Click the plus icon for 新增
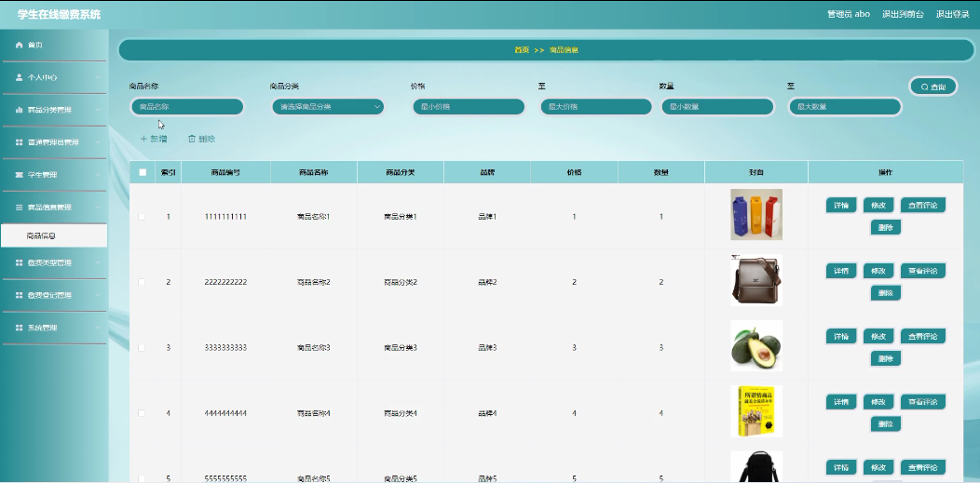This screenshot has width=980, height=483. [143, 139]
